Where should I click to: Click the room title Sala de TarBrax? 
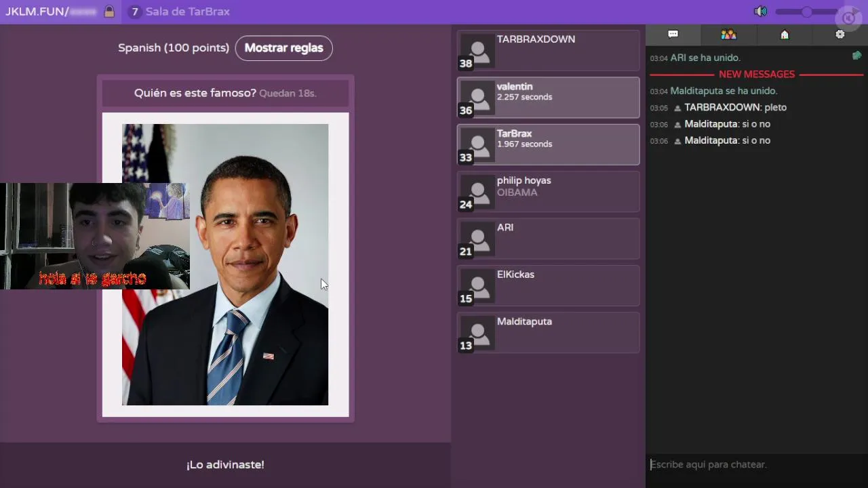pyautogui.click(x=188, y=12)
